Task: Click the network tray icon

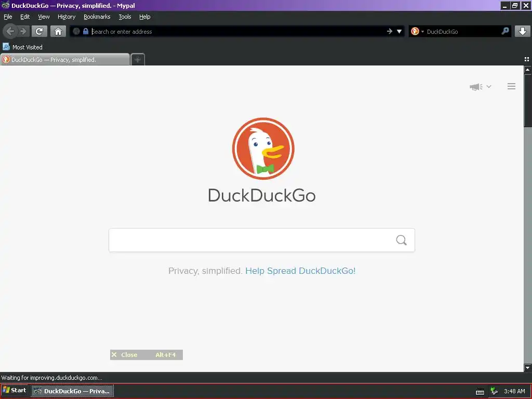Action: [x=494, y=391]
